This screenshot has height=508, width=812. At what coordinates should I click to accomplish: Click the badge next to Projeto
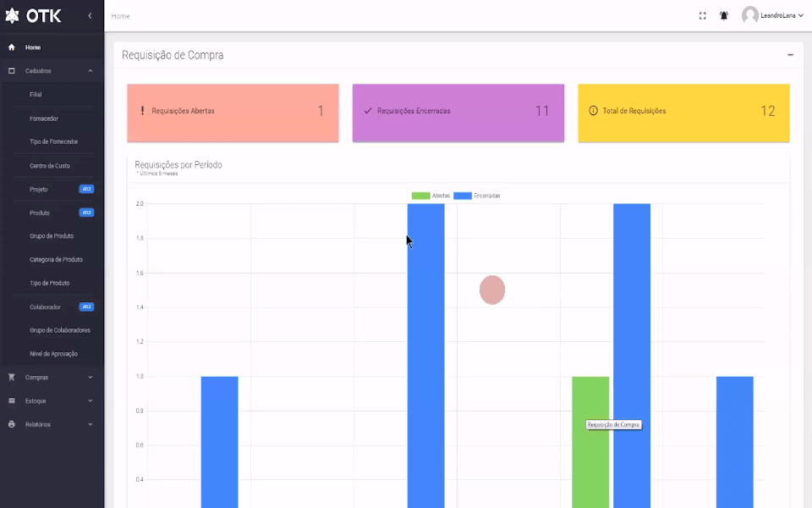click(x=86, y=189)
